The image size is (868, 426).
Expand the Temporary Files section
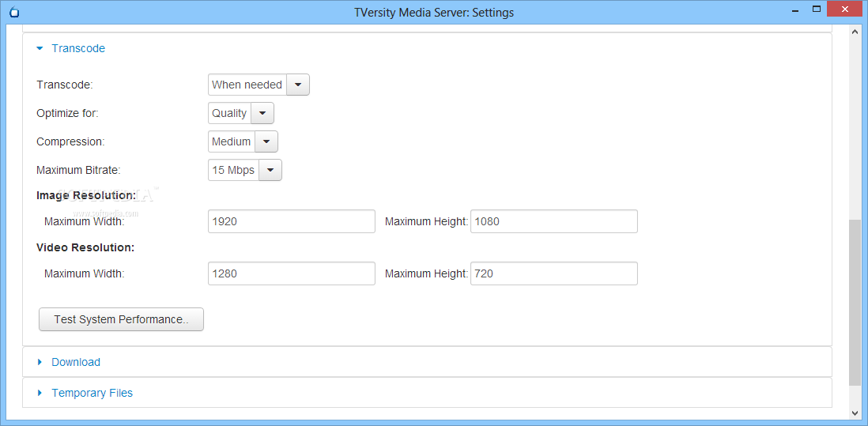tap(40, 393)
